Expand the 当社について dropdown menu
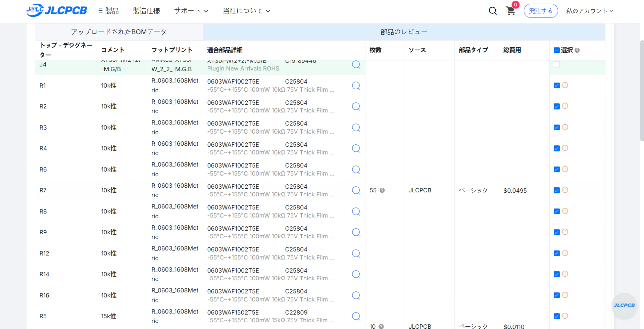Image resolution: width=644 pixels, height=329 pixels. click(247, 11)
